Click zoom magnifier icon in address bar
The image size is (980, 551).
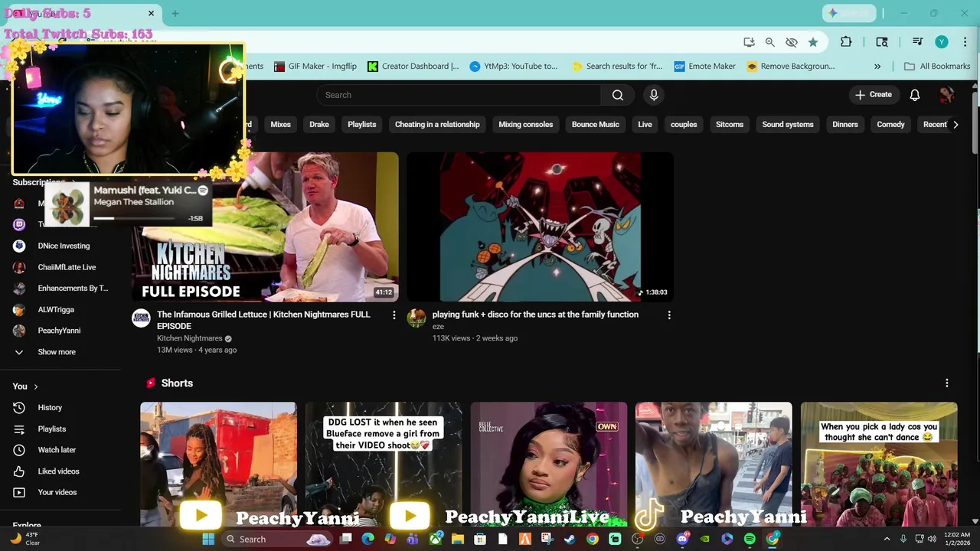pos(770,42)
